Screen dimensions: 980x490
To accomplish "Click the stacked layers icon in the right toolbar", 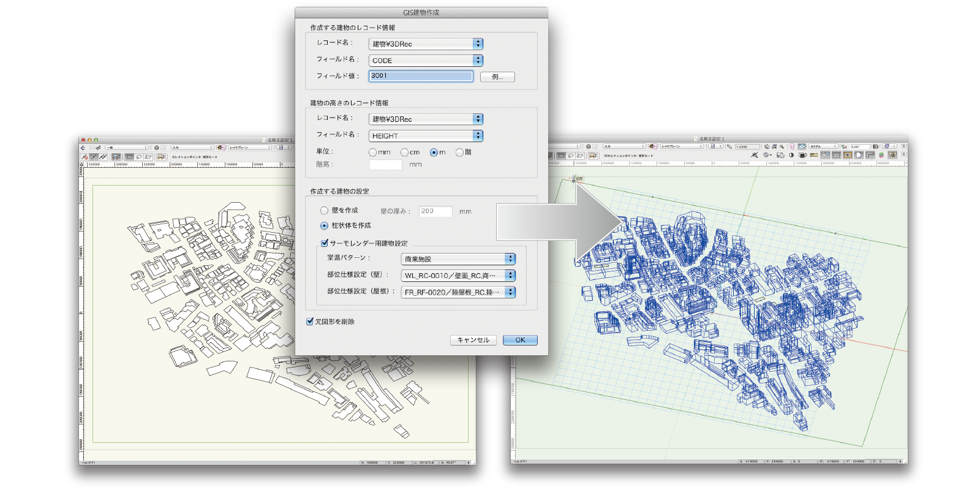I will click(881, 156).
